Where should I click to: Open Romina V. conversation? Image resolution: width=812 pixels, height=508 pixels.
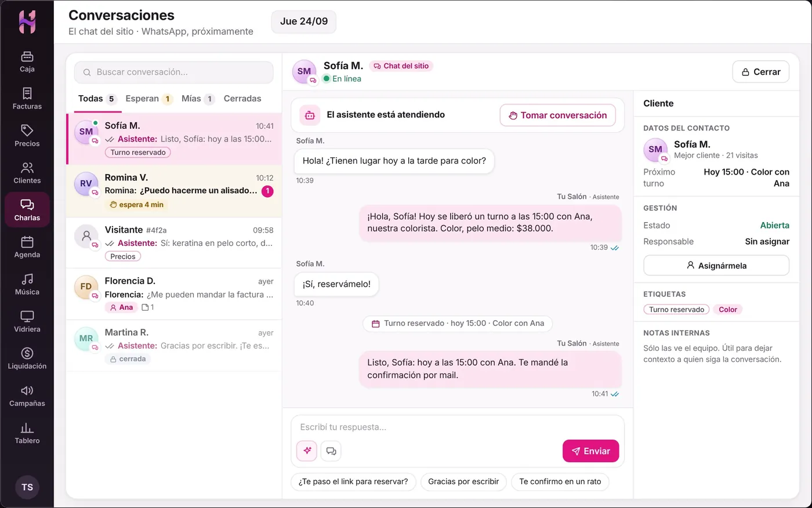(174, 191)
